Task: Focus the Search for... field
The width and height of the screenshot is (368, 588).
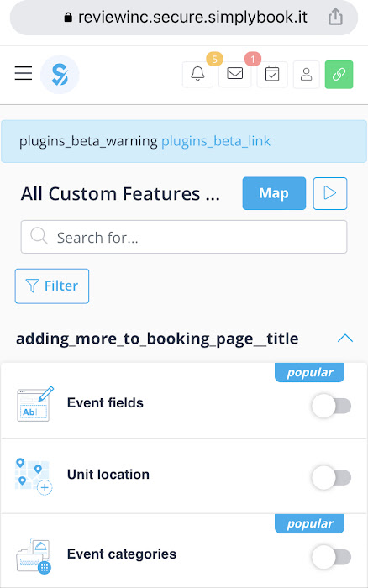Action: click(x=184, y=237)
